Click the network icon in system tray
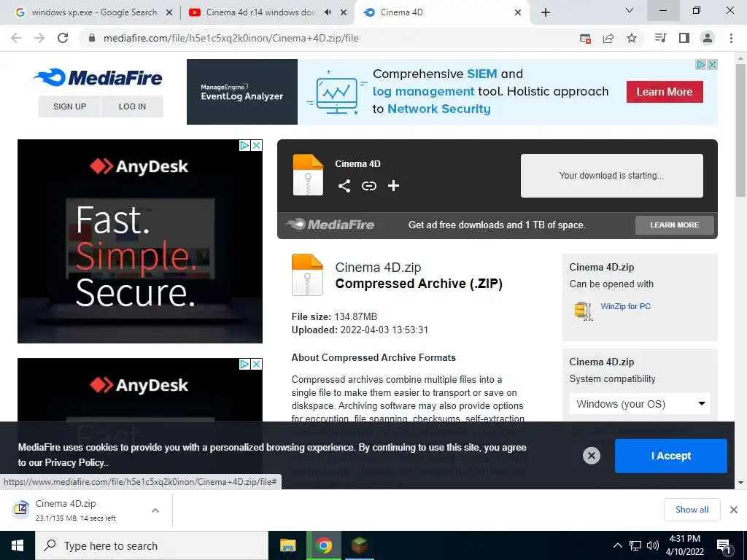 pyautogui.click(x=635, y=545)
